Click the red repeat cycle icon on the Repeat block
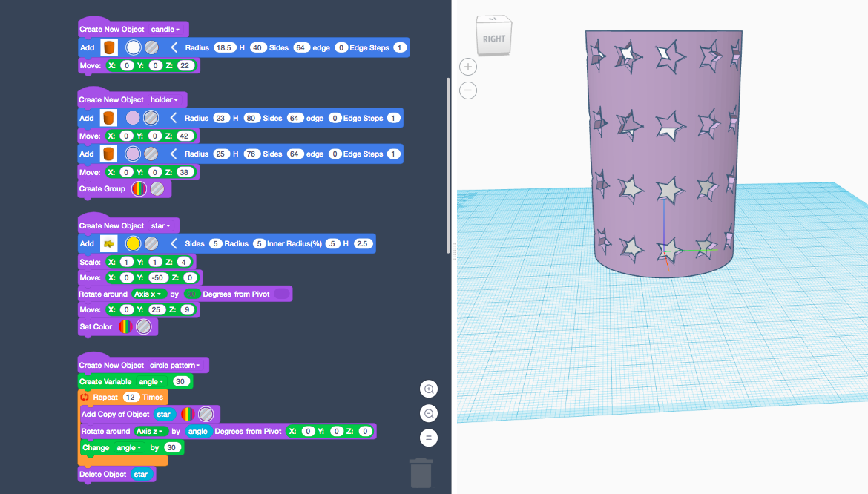Image resolution: width=868 pixels, height=494 pixels. [85, 397]
